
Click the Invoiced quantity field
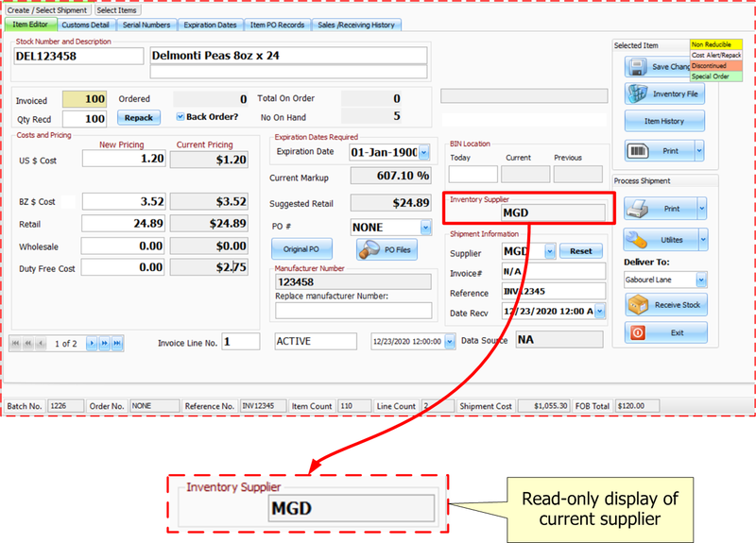85,99
